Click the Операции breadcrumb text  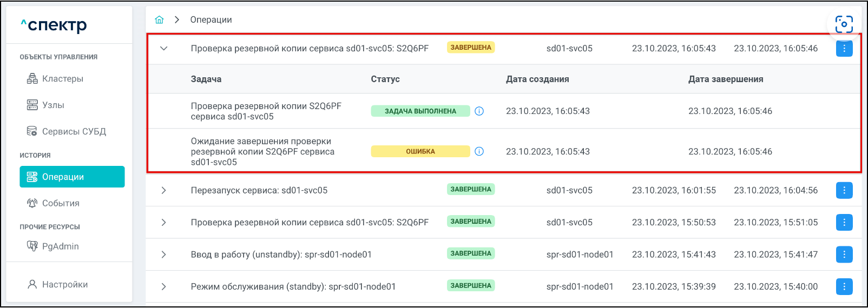211,20
